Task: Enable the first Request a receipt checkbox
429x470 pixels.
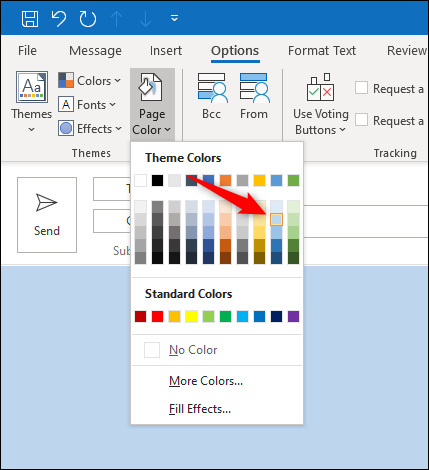Action: tap(361, 88)
